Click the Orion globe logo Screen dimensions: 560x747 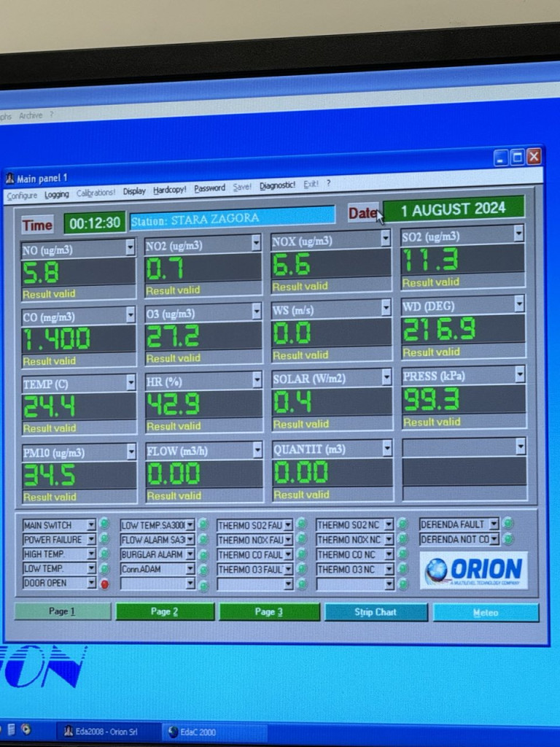pos(437,570)
